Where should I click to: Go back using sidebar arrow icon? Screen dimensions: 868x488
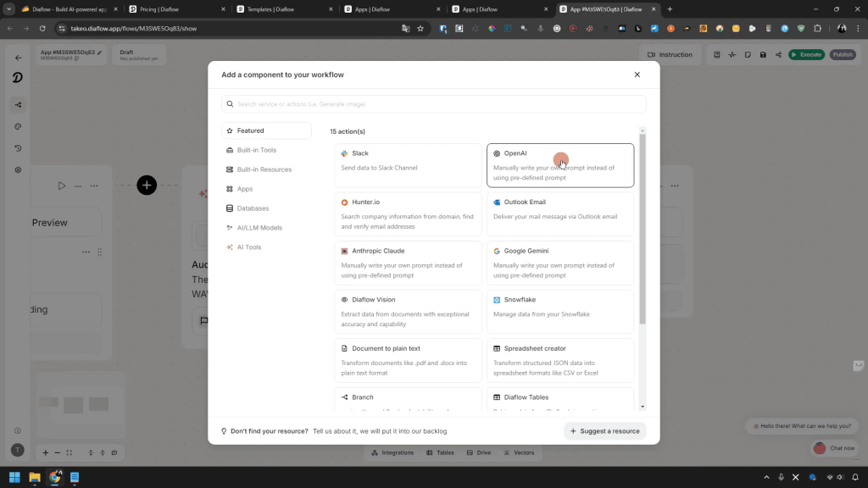[x=18, y=58]
